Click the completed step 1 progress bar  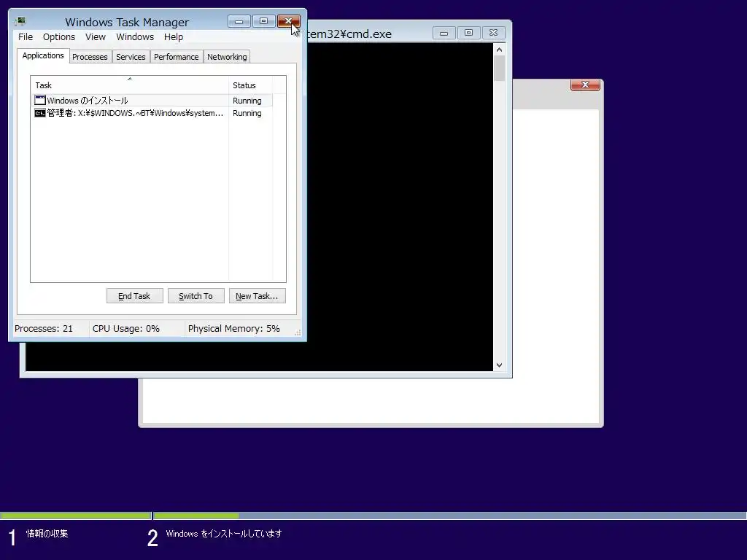pos(75,516)
